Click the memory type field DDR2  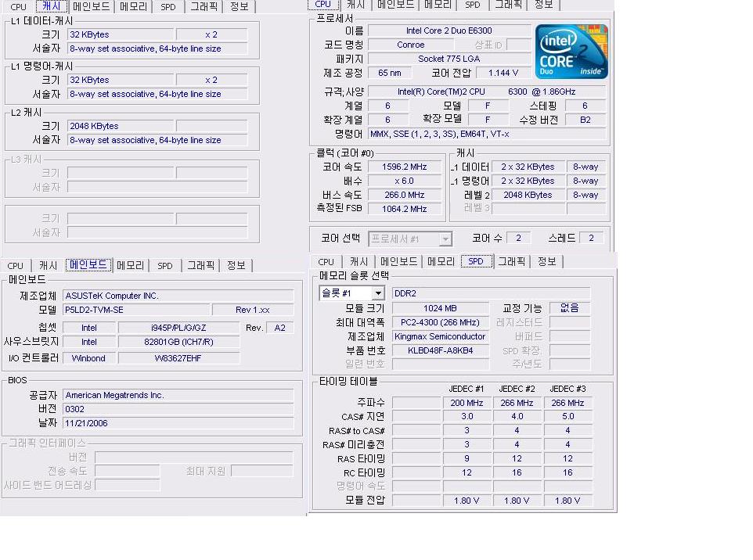(x=492, y=293)
